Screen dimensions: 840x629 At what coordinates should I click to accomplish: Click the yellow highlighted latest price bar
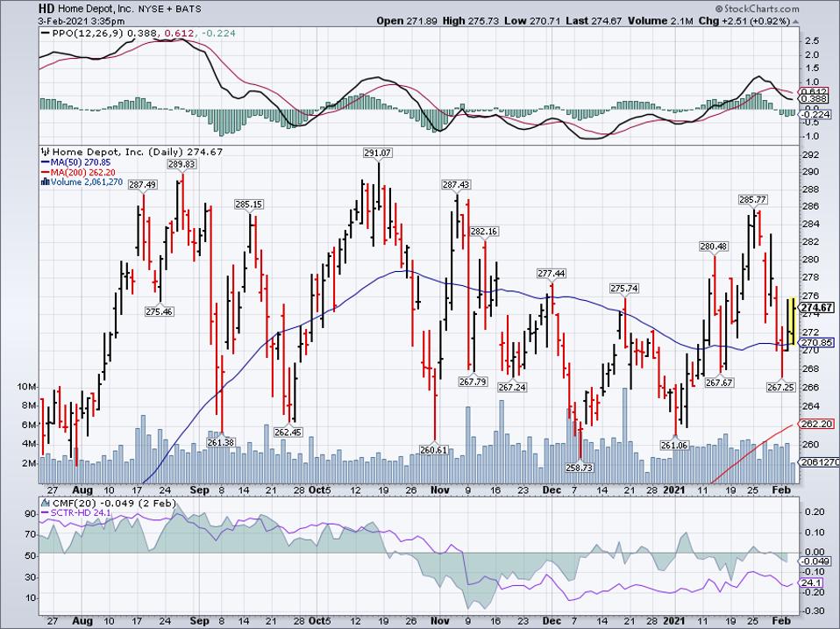[x=791, y=320]
